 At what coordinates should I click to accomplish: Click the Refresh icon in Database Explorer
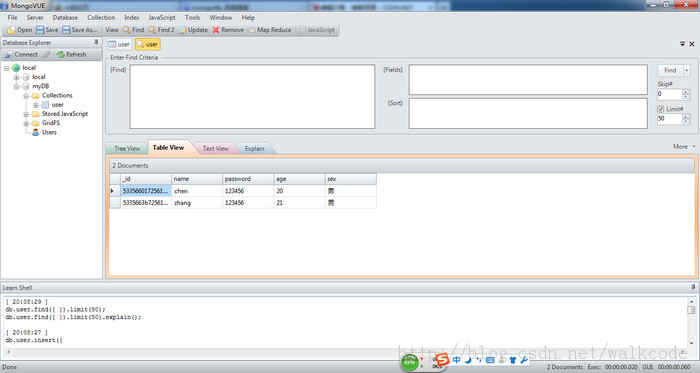coord(61,54)
